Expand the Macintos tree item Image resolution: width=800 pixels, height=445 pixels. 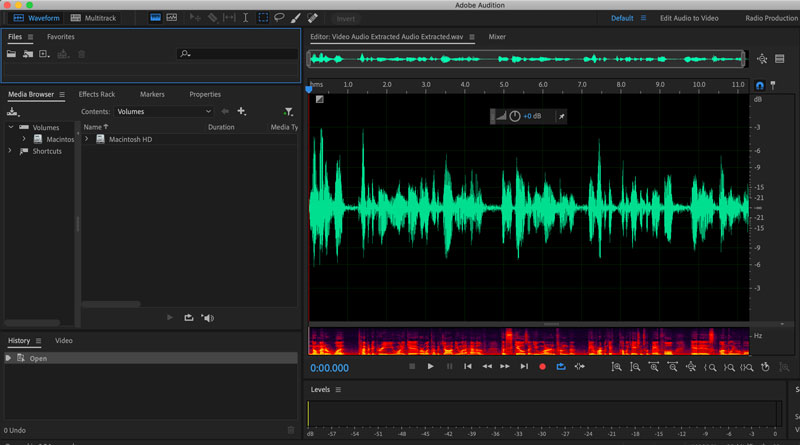coord(23,139)
